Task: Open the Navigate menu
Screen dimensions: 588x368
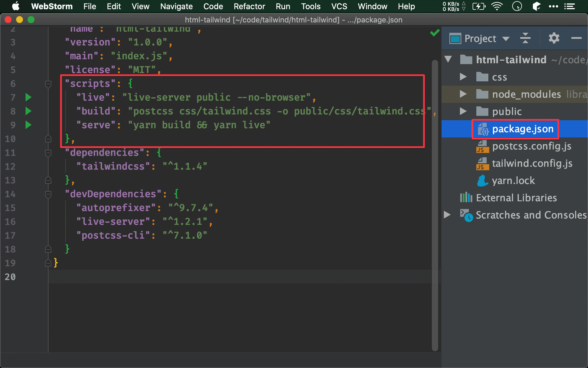Action: click(176, 6)
